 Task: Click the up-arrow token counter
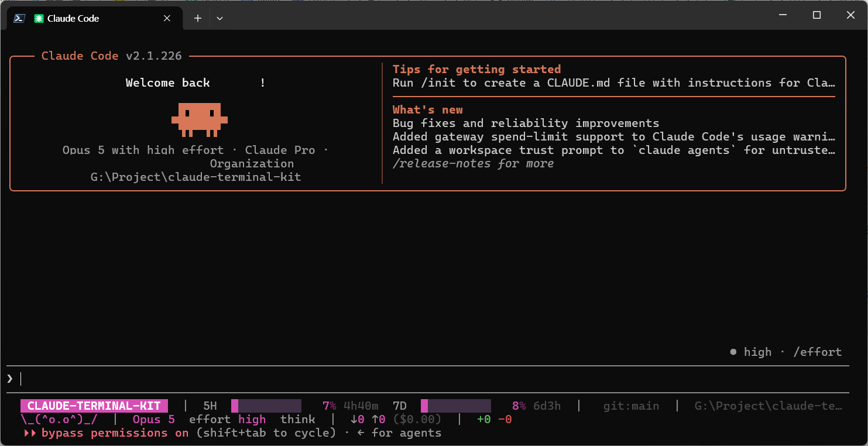click(x=379, y=419)
